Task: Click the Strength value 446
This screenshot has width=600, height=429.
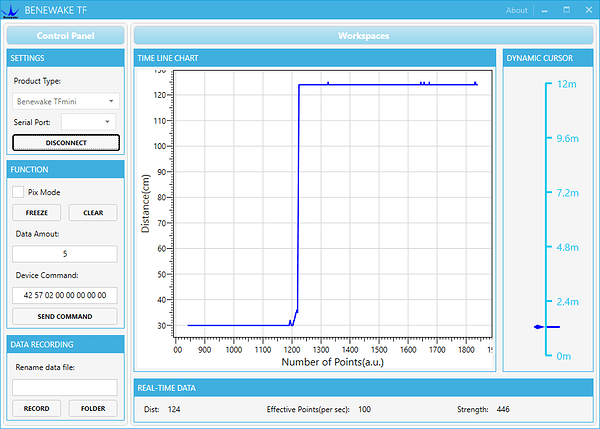Action: pos(503,409)
